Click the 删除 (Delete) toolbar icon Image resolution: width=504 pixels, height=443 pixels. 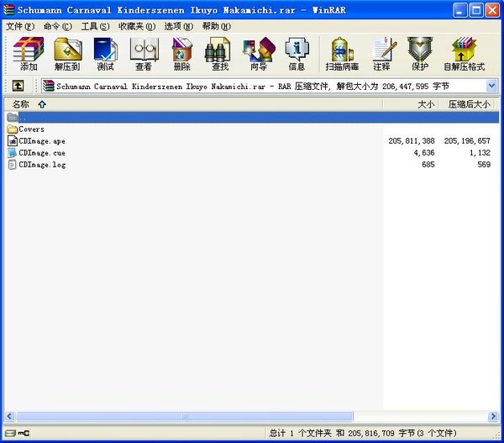[182, 50]
